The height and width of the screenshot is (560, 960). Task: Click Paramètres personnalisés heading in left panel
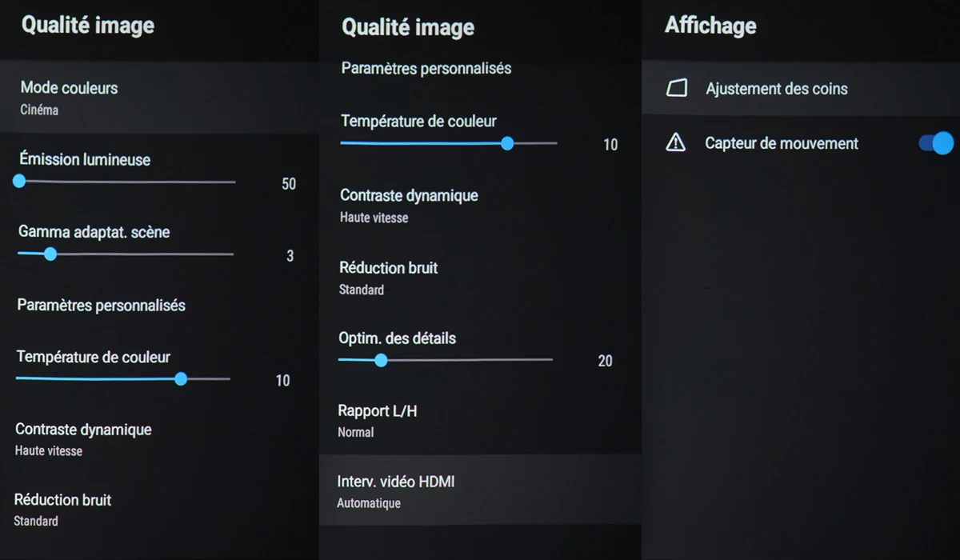(101, 306)
